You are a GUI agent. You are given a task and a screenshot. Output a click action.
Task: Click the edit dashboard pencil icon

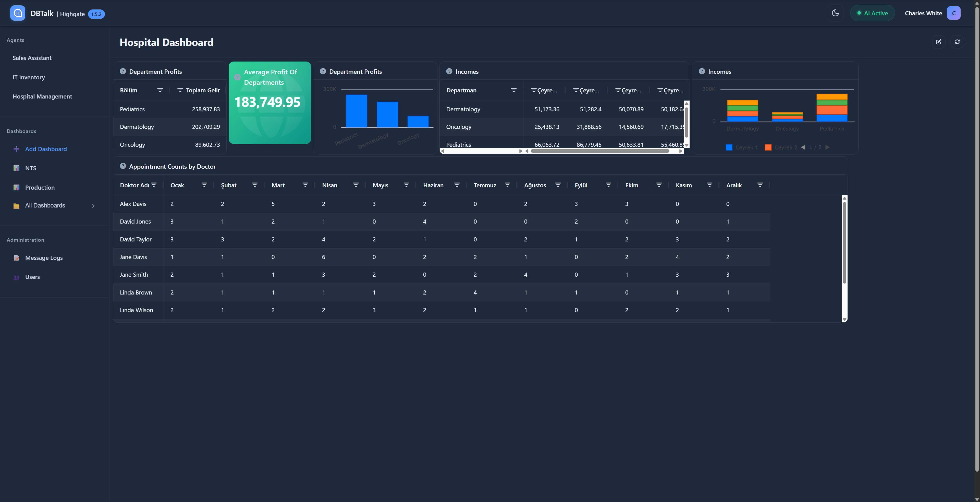(939, 42)
